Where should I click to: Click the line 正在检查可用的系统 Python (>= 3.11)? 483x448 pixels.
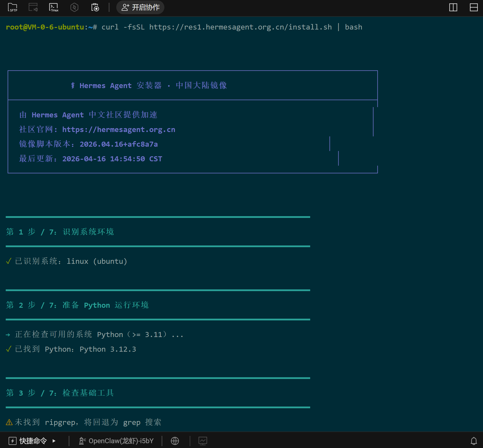95,334
